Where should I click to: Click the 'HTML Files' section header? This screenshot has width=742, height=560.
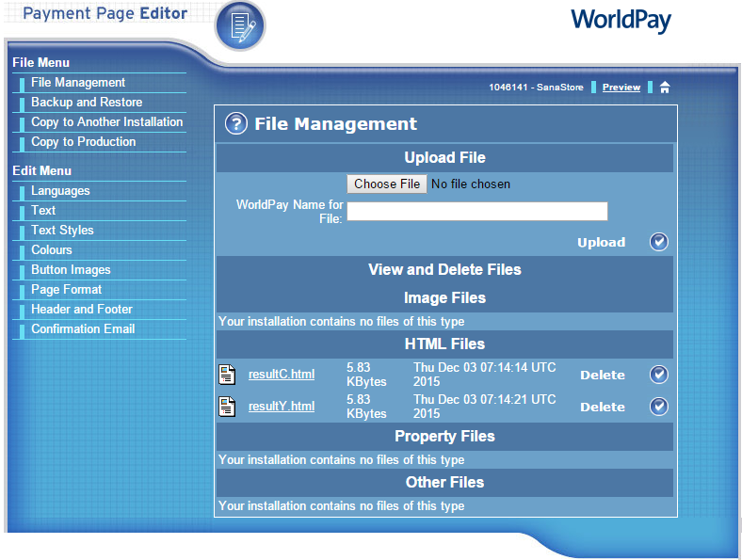click(x=444, y=344)
